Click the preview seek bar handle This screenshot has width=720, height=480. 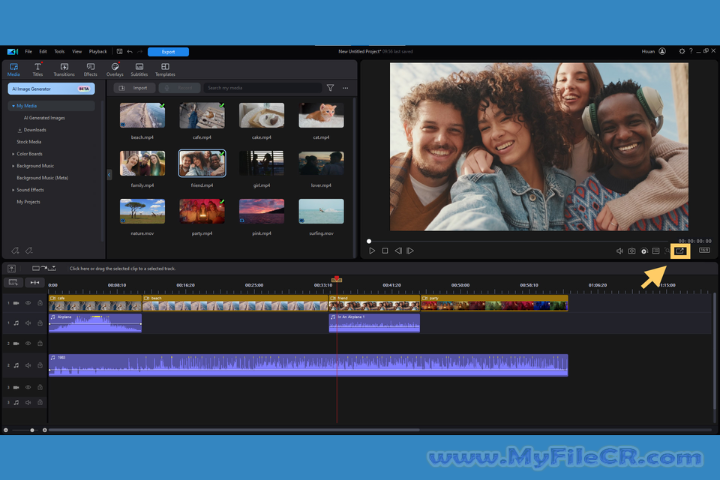[x=369, y=241]
